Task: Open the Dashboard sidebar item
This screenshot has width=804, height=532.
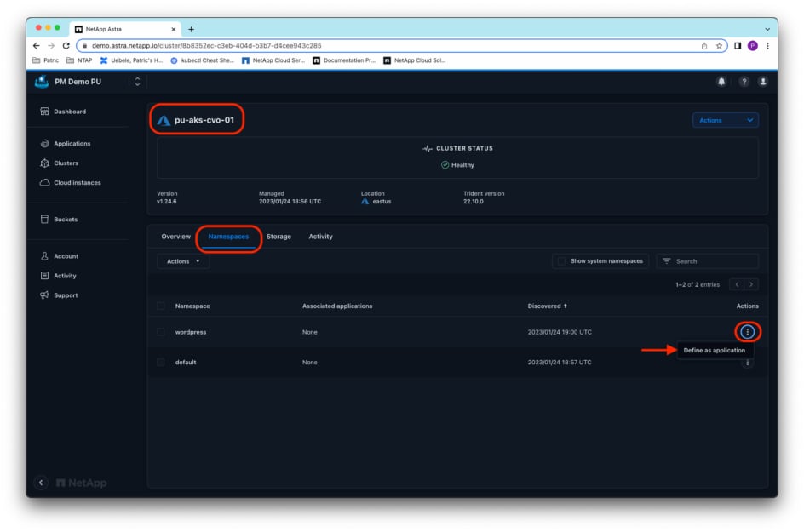Action: coord(63,112)
